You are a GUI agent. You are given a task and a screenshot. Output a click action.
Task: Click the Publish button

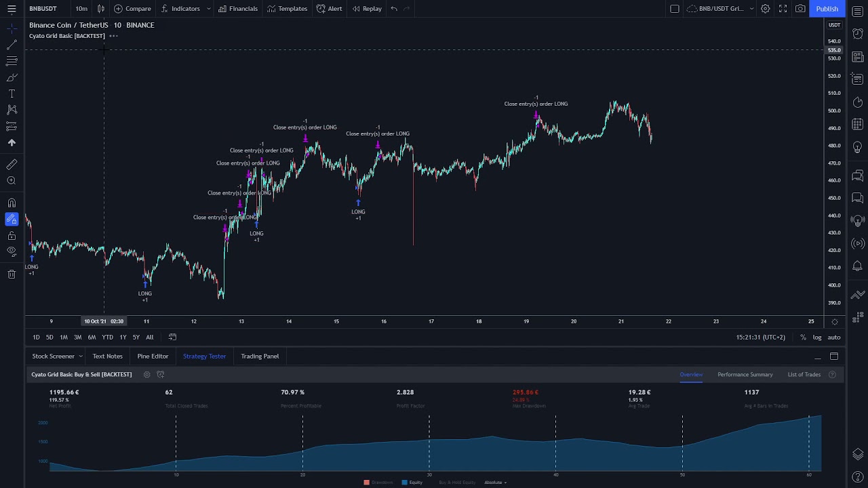[x=827, y=9]
